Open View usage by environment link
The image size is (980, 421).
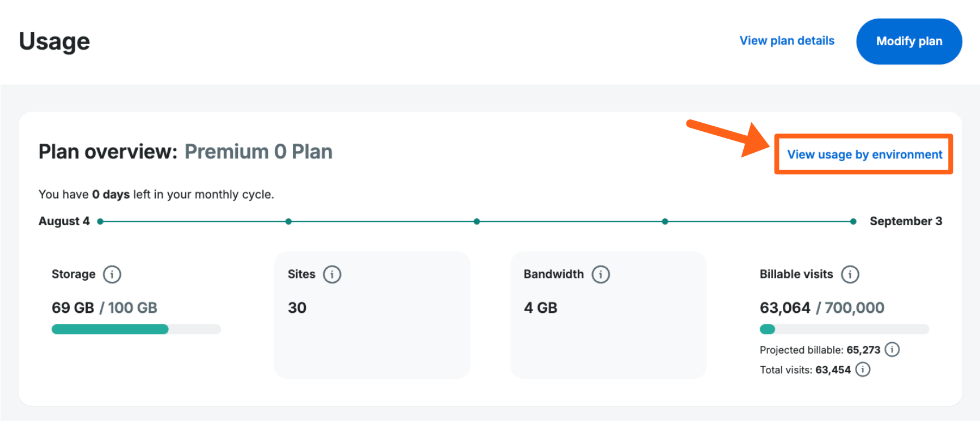(864, 154)
